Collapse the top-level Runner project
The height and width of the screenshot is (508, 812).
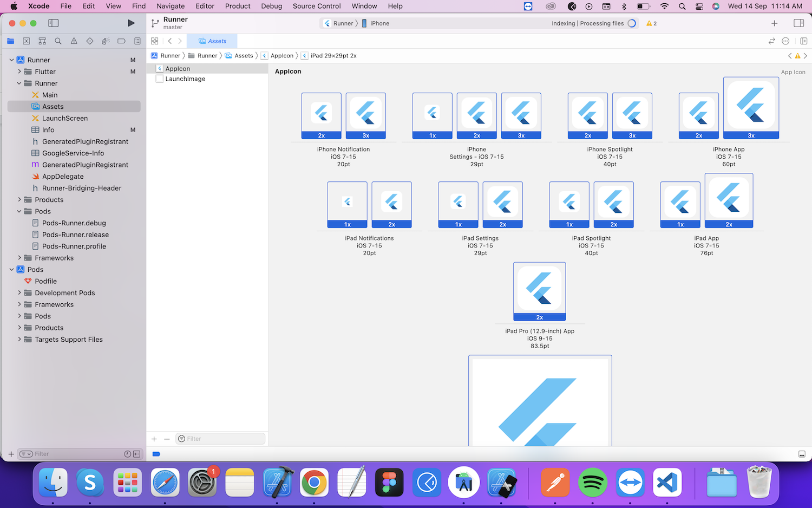(x=12, y=60)
